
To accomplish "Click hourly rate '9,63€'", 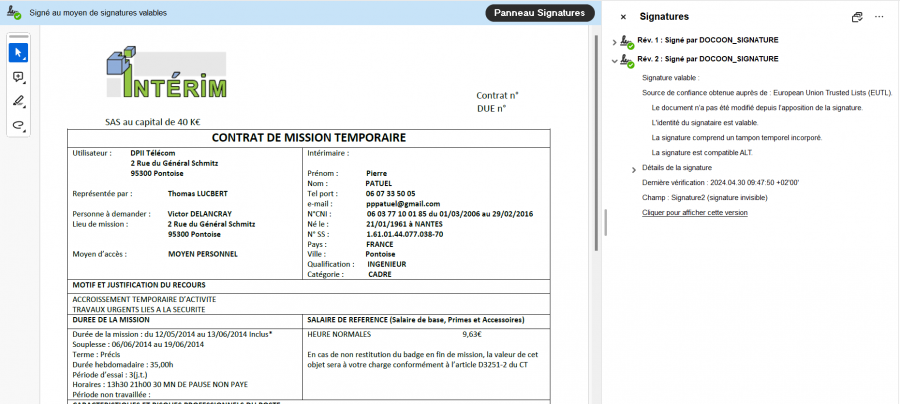I will [472, 334].
